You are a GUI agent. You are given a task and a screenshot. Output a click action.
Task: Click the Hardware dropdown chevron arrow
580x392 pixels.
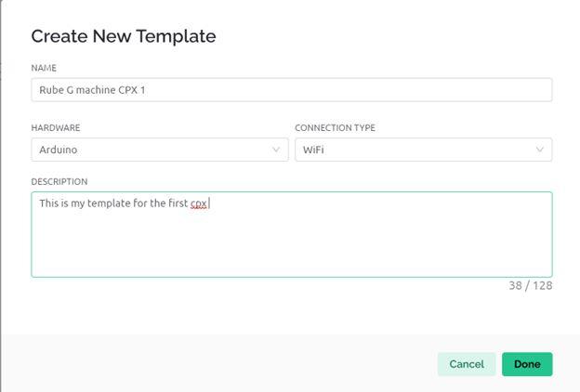[276, 150]
